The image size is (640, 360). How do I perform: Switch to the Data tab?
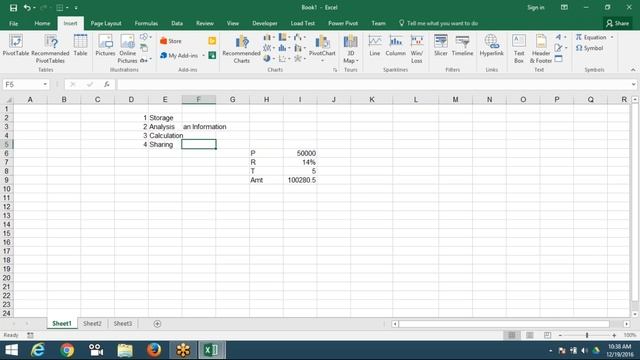coord(177,23)
